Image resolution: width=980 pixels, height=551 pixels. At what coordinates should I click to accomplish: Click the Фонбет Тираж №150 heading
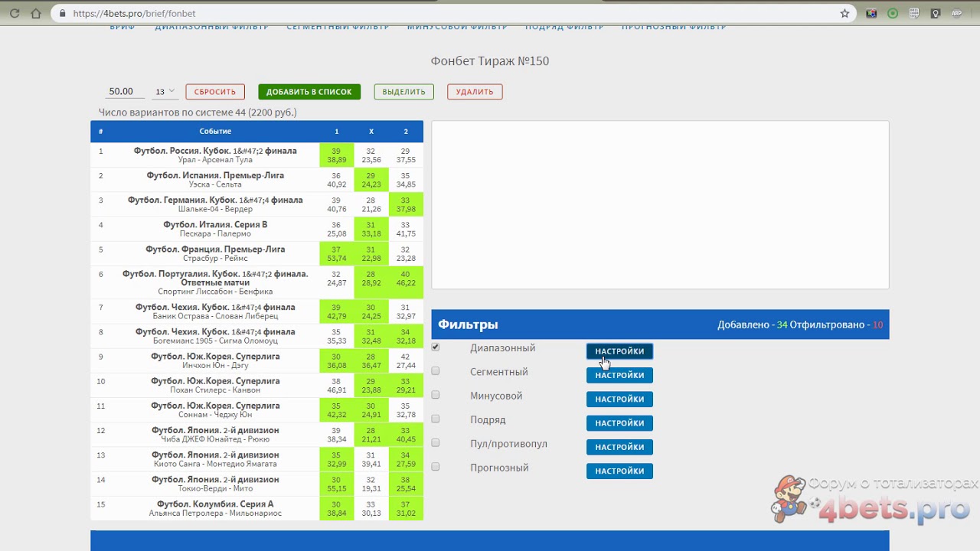pos(490,61)
